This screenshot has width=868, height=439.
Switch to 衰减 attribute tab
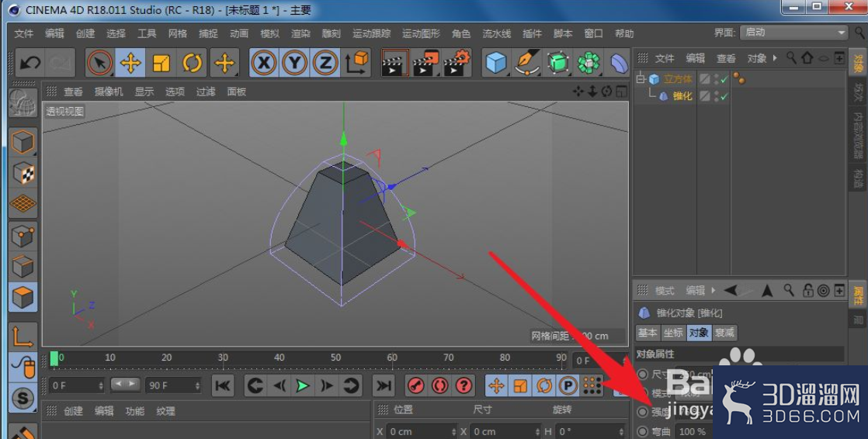point(724,333)
